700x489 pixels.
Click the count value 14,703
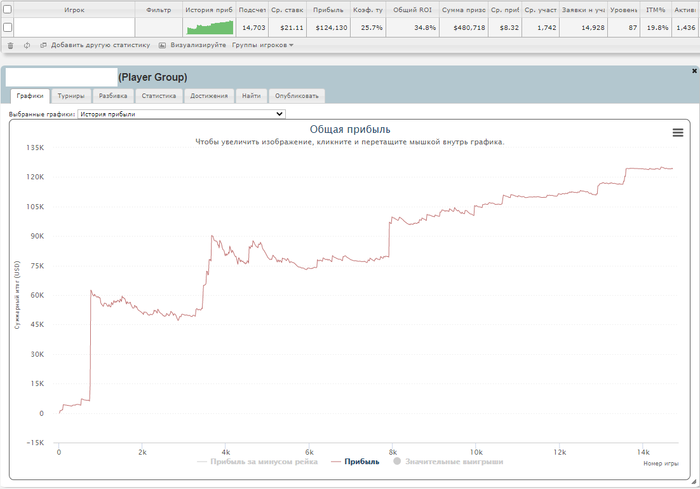tap(254, 28)
